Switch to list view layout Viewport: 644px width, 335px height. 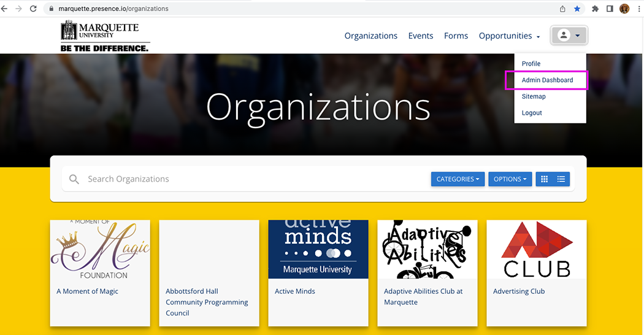pyautogui.click(x=561, y=179)
